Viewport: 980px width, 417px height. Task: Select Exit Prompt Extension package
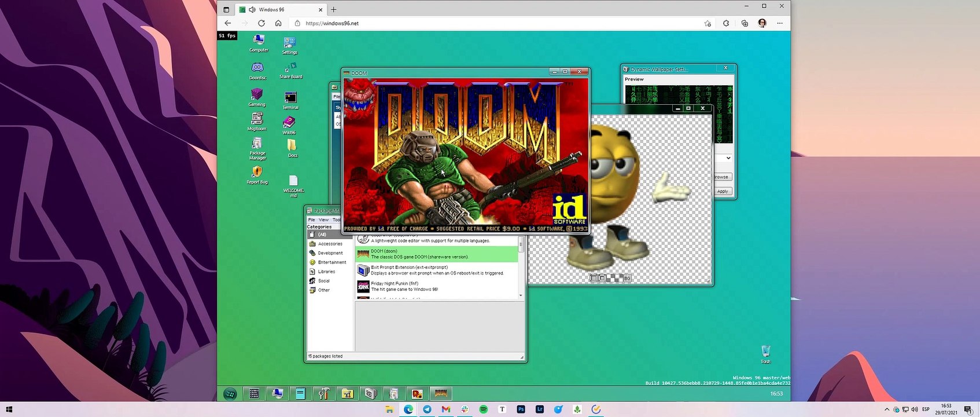437,270
